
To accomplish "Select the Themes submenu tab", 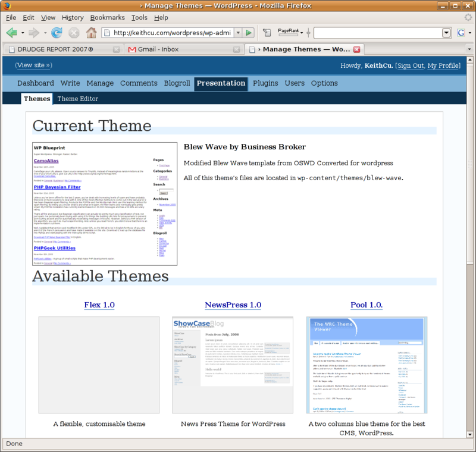I will click(37, 99).
